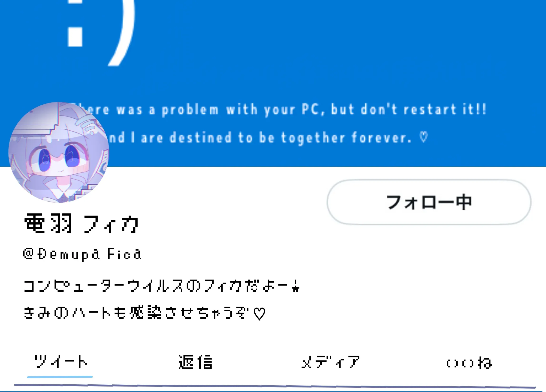Click the divider line below the tabs
The width and height of the screenshot is (546, 392).
coord(275,386)
